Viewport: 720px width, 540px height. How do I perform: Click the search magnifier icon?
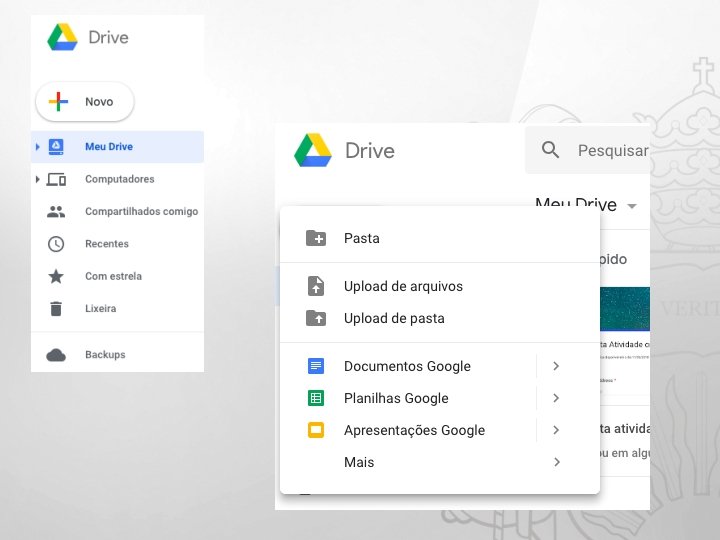point(550,150)
